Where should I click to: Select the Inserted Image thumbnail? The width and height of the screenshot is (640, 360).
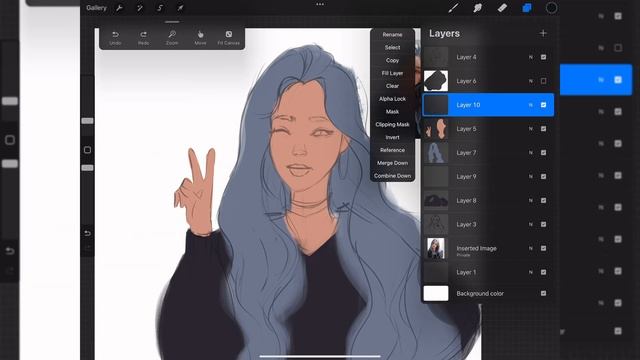pyautogui.click(x=436, y=248)
